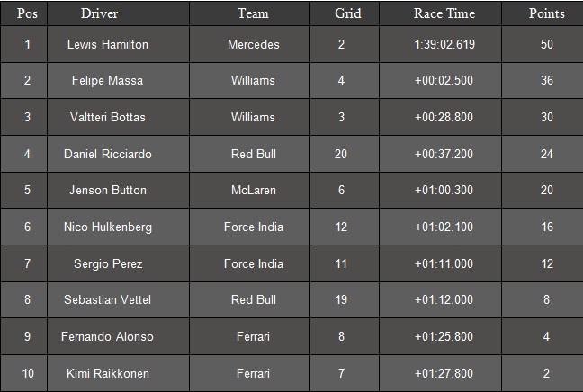Click the Points column header

pos(546,13)
